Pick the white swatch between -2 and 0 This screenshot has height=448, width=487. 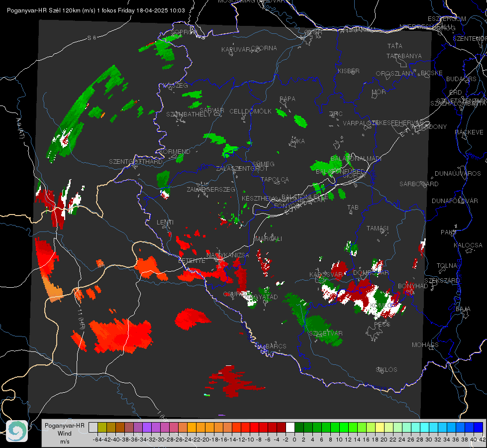pyautogui.click(x=290, y=427)
